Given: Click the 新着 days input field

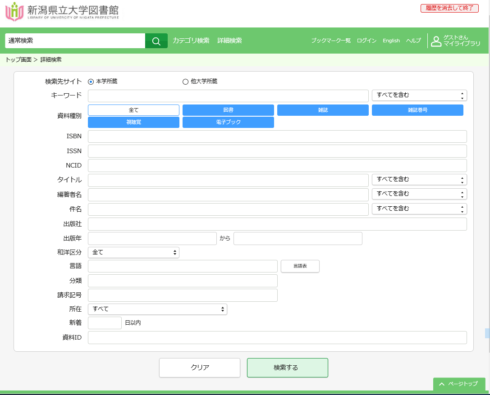Looking at the screenshot, I should pos(105,323).
